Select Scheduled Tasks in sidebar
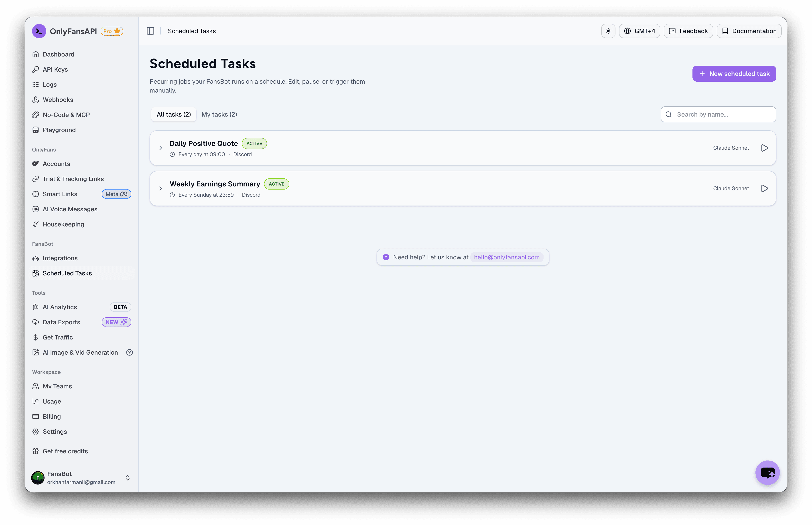 [82, 273]
